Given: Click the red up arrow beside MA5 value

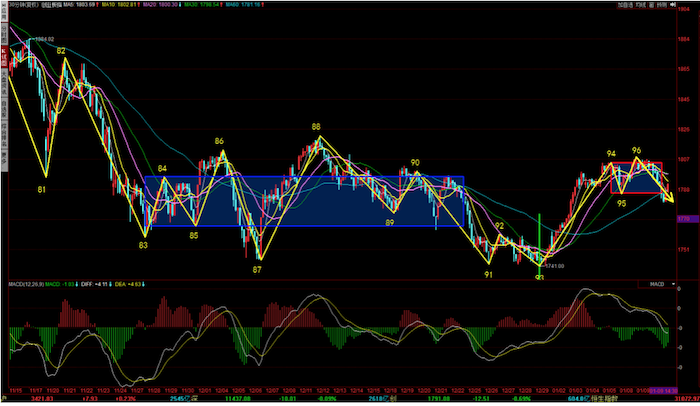Looking at the screenshot, I should coord(105,6).
